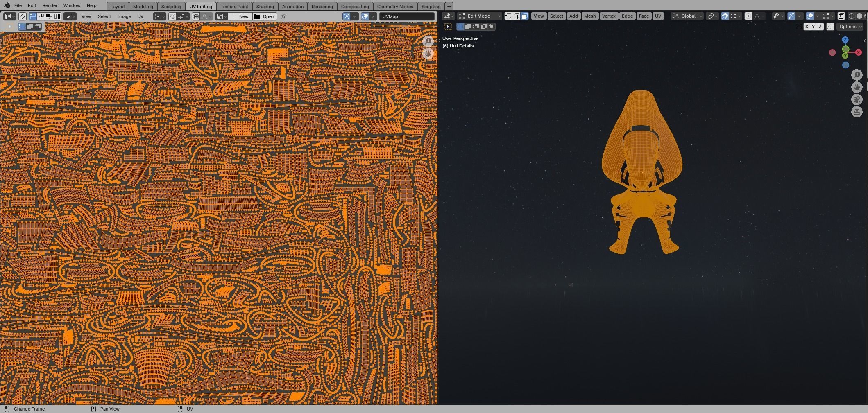Open UV editor View menu

tap(86, 16)
